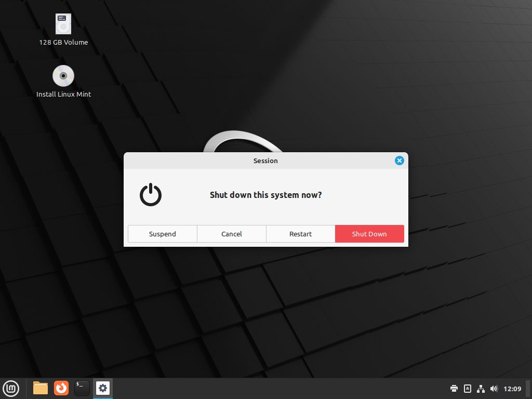This screenshot has height=399, width=532.
Task: Open the network connections tray icon
Action: tap(481, 389)
